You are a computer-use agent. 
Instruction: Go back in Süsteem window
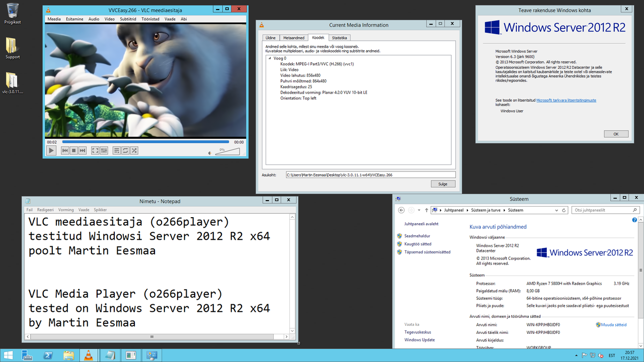[401, 210]
